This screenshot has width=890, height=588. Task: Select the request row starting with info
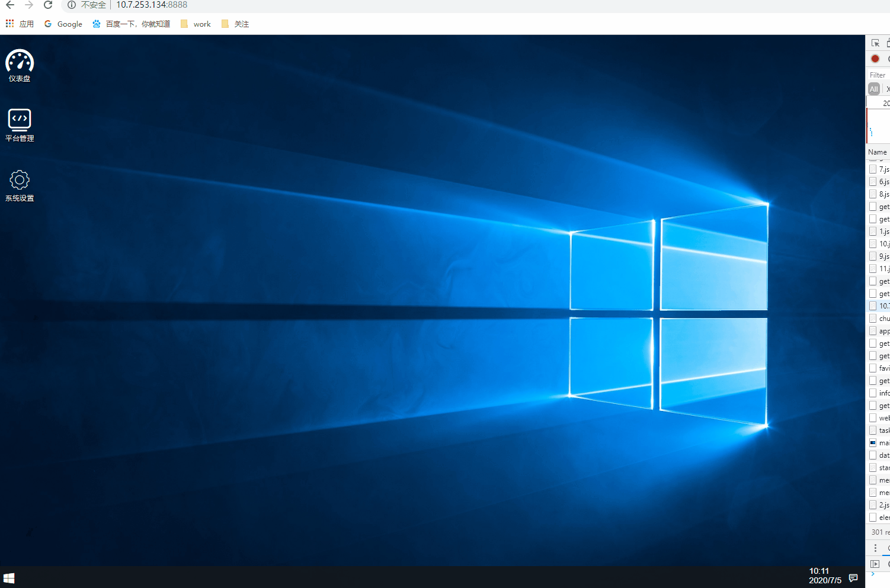[879, 393]
